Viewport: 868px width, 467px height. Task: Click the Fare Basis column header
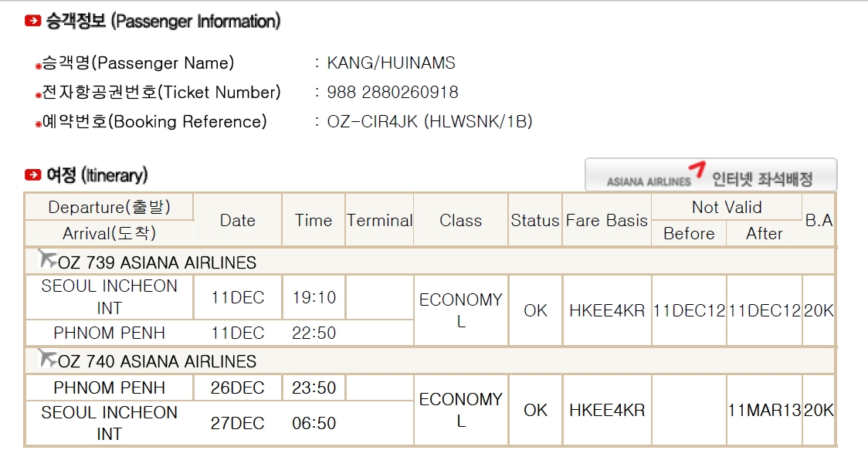pyautogui.click(x=607, y=220)
